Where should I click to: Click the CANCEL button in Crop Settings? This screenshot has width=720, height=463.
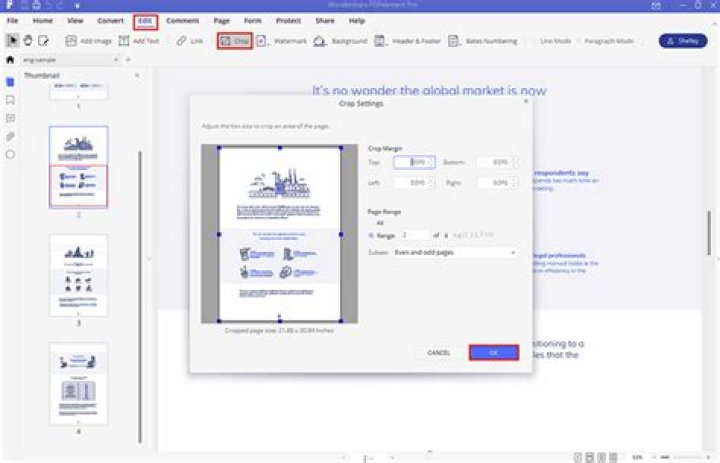[x=439, y=353]
